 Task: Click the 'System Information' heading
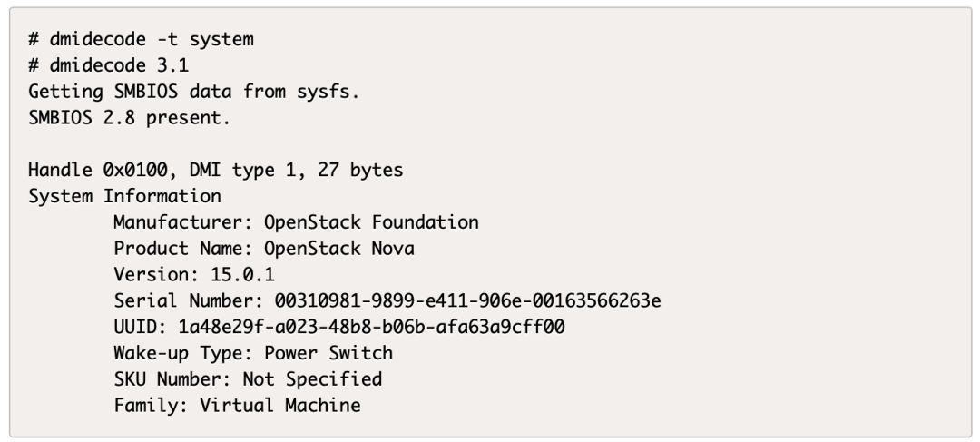[124, 196]
